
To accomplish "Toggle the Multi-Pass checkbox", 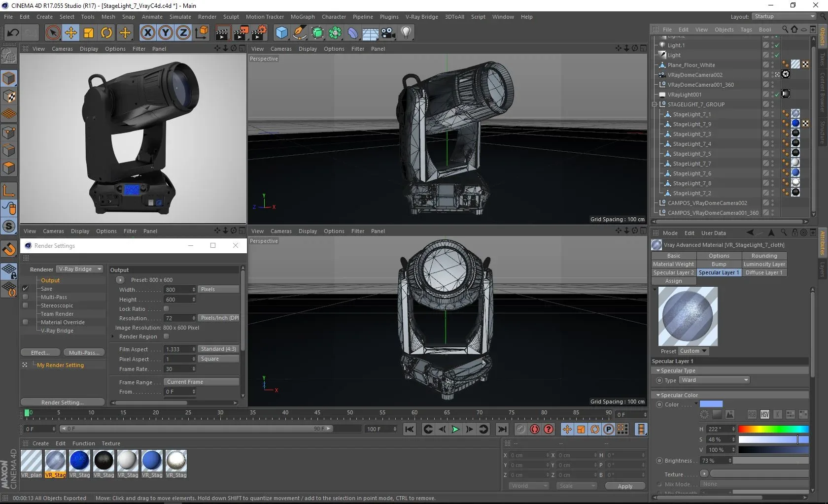I will point(25,297).
